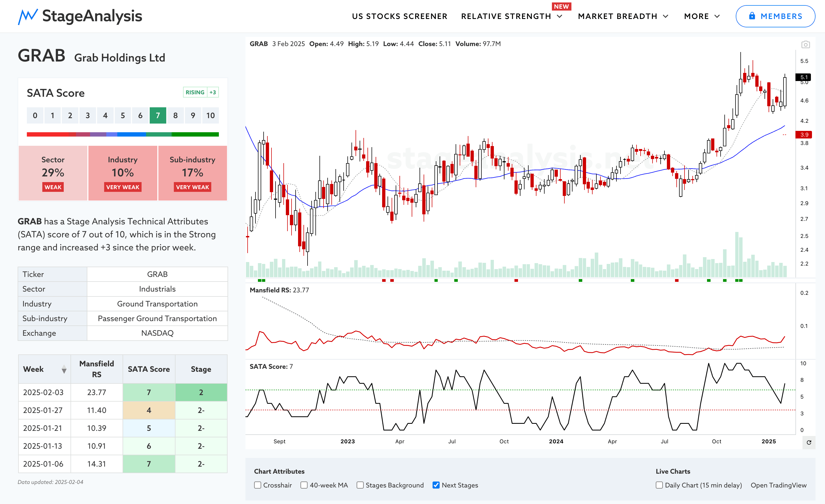Screen dimensions: 825x504
Task: Click the SATA Score: 7 chart label
Action: [x=271, y=367]
